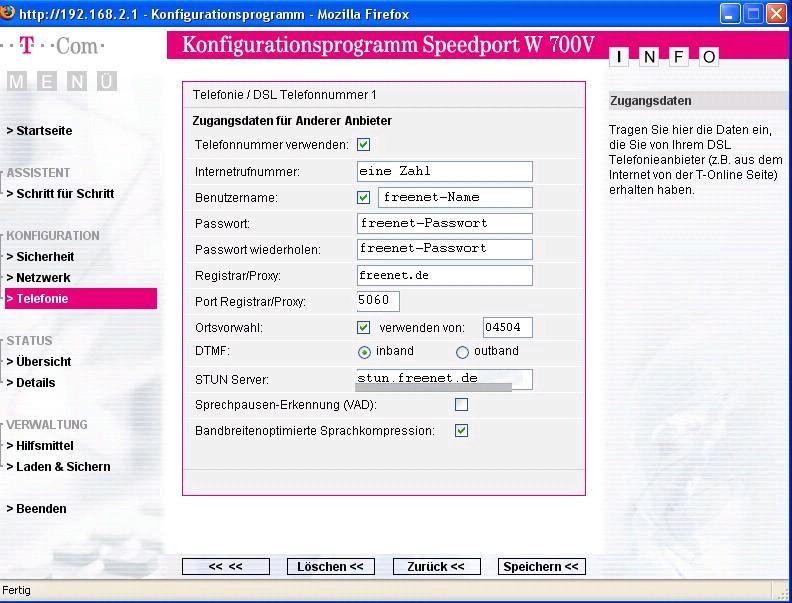This screenshot has height=603, width=792.
Task: Click the Passwort input field
Action: point(444,223)
